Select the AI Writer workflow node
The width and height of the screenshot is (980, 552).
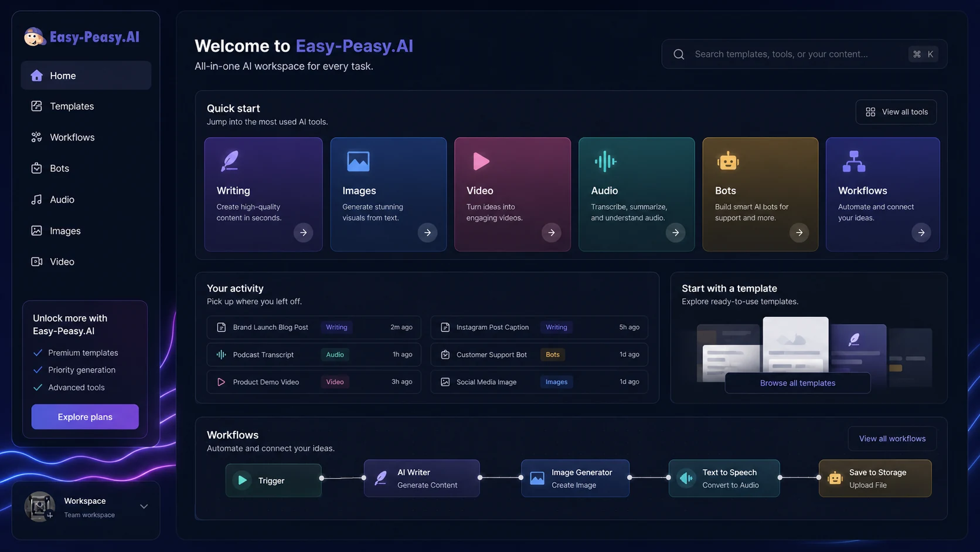click(x=421, y=479)
